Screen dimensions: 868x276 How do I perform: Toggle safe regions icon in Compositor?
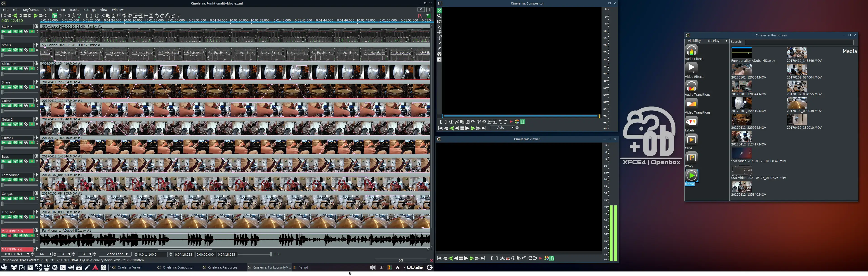point(439,59)
